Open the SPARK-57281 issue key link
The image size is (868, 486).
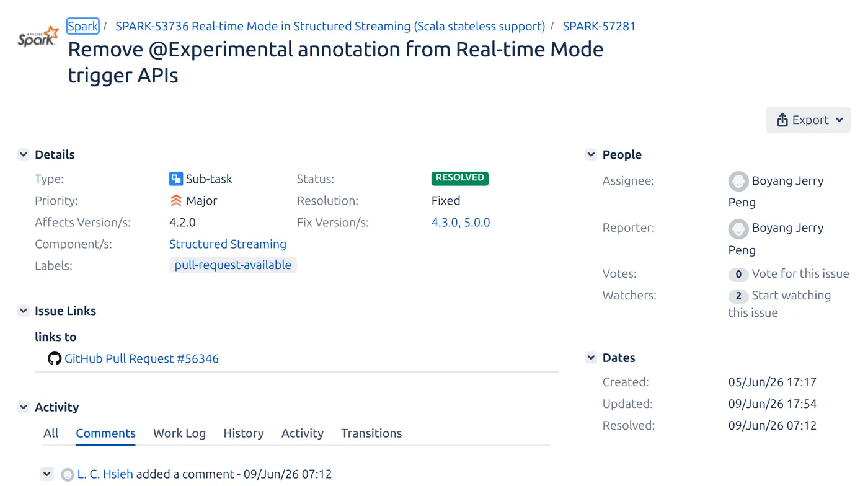point(599,26)
